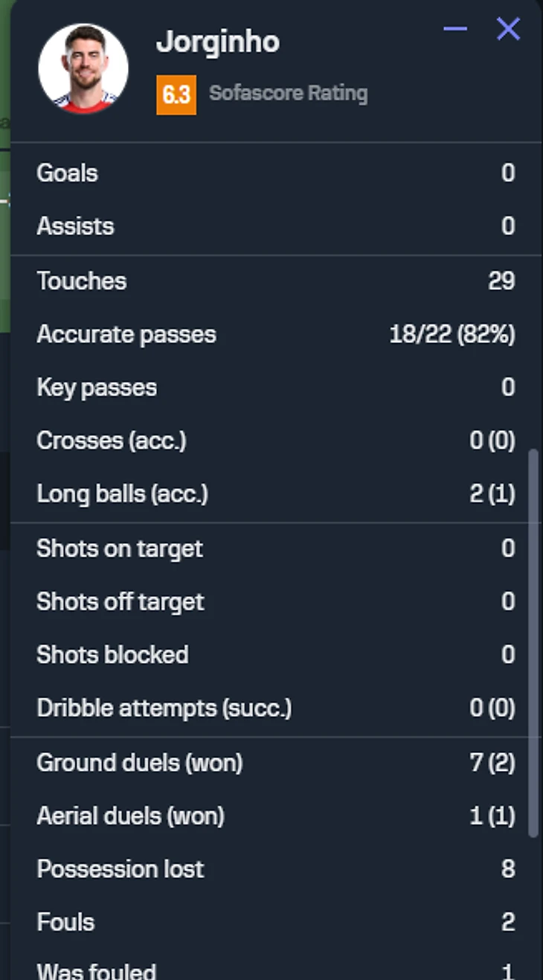This screenshot has width=543, height=980.
Task: Select the Goals stat row
Action: click(275, 173)
